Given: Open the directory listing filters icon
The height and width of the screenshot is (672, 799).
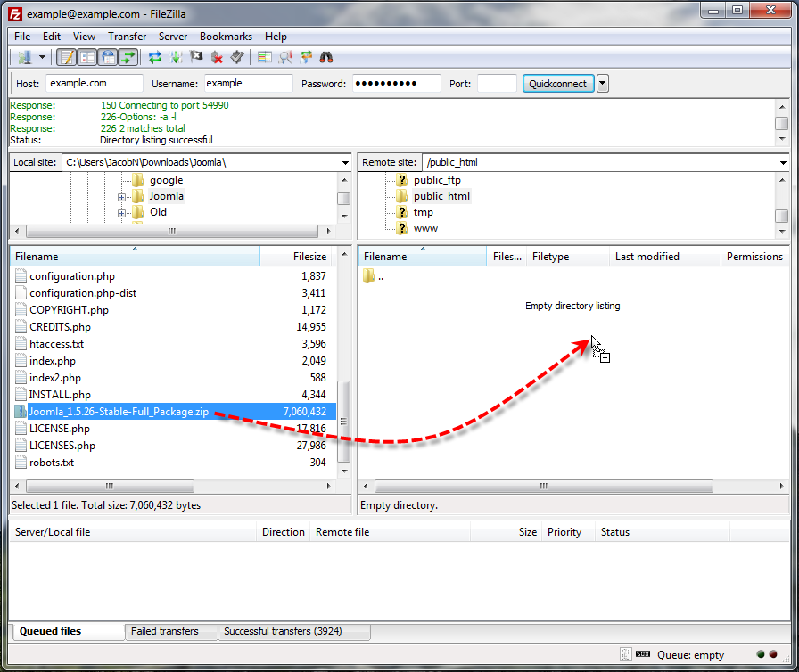Looking at the screenshot, I should (265, 58).
